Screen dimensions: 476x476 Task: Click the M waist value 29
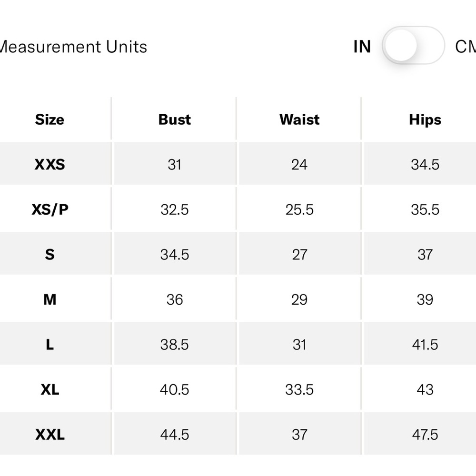pyautogui.click(x=299, y=299)
